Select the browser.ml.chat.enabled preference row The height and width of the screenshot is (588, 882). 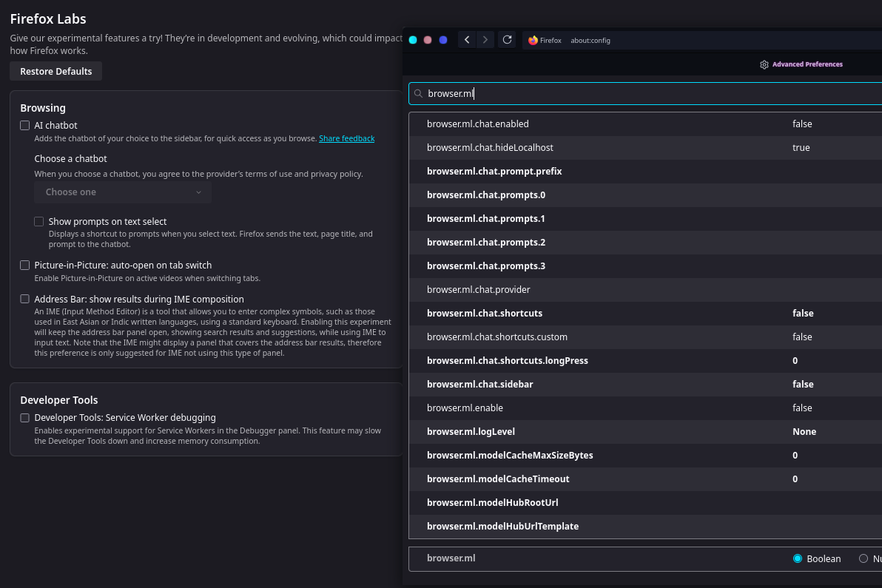pyautogui.click(x=478, y=124)
